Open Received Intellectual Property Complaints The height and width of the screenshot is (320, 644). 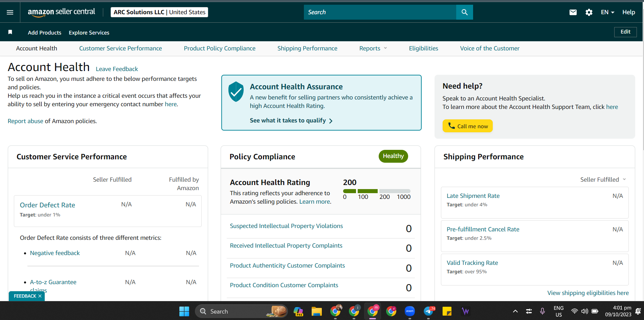tap(286, 246)
